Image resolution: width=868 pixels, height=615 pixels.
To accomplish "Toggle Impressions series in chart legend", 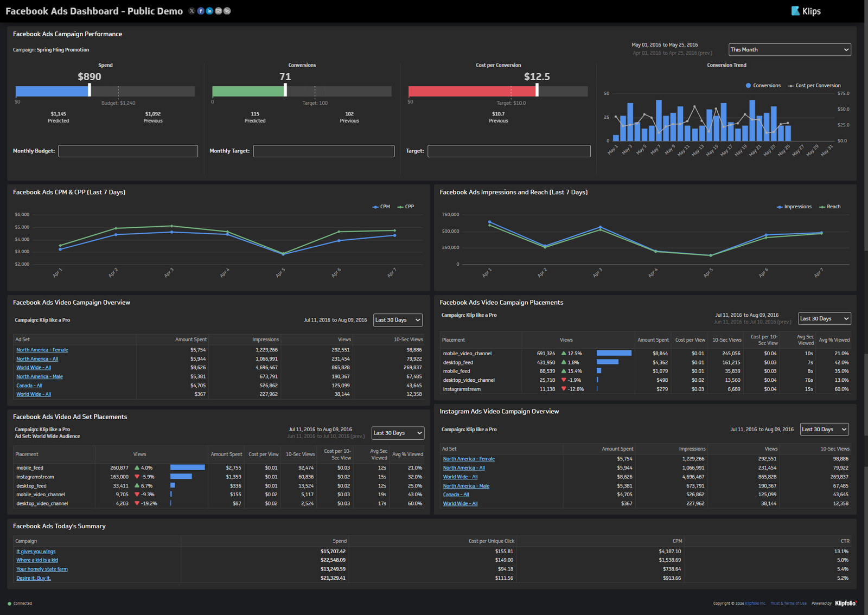I will pos(794,207).
